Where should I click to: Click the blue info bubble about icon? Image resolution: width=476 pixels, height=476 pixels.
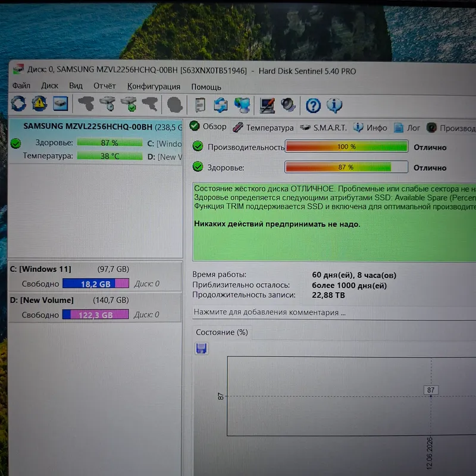(x=334, y=106)
